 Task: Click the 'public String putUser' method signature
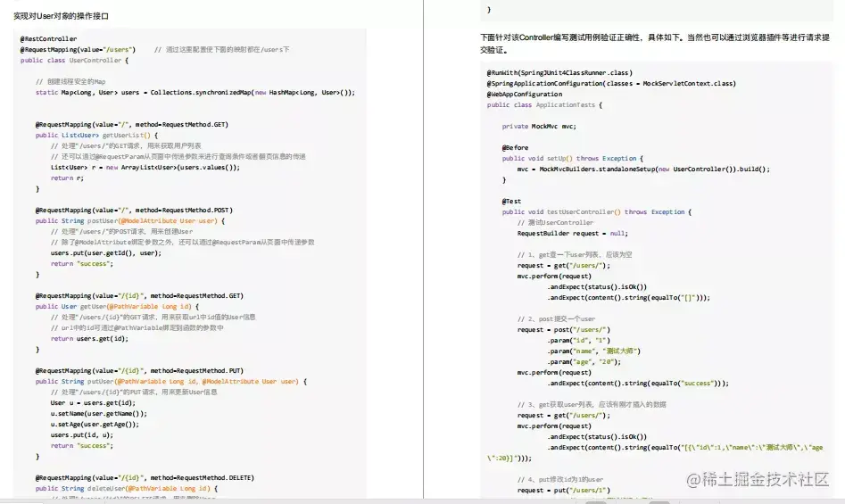point(171,381)
